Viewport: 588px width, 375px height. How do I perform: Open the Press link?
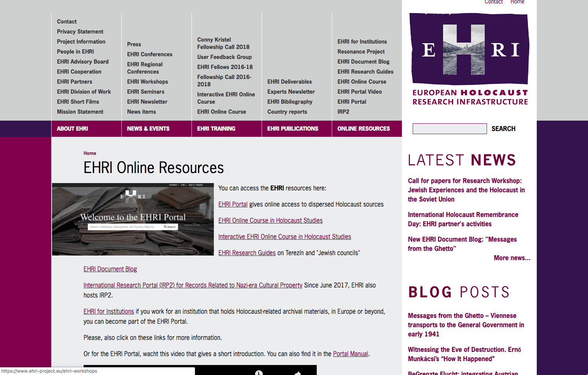(134, 44)
